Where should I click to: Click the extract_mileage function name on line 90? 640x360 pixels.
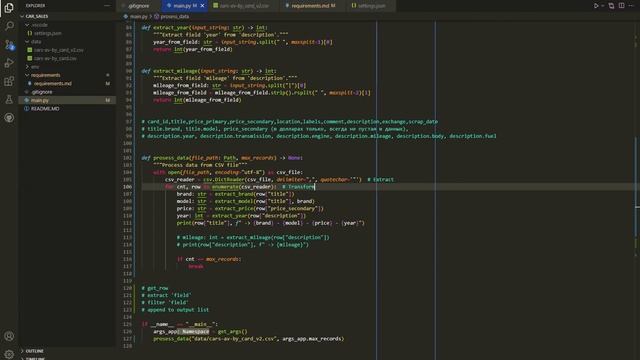(175, 71)
